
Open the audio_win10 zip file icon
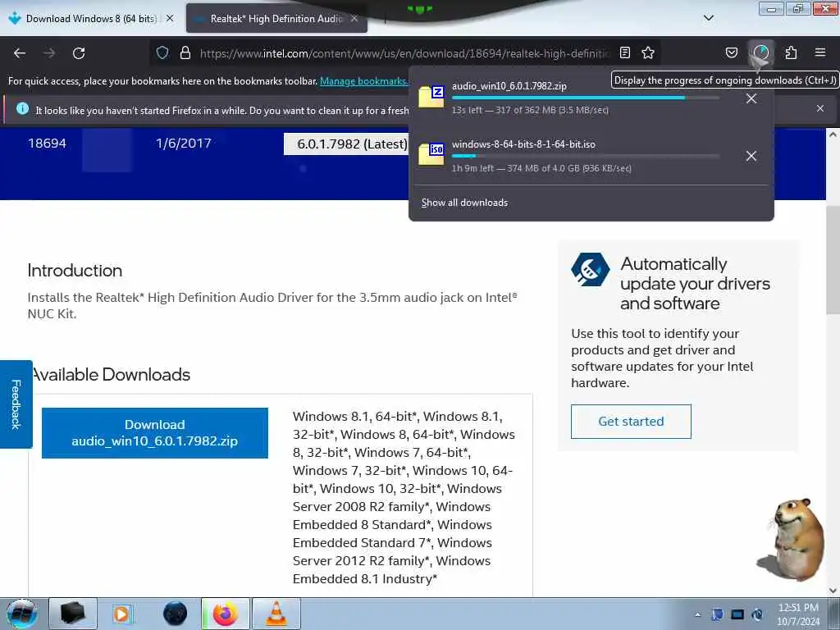click(x=431, y=97)
